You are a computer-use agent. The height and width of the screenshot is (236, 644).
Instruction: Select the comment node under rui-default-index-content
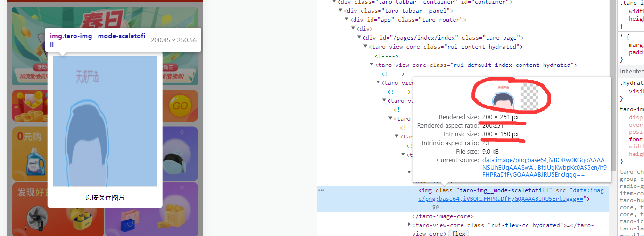[x=393, y=73]
